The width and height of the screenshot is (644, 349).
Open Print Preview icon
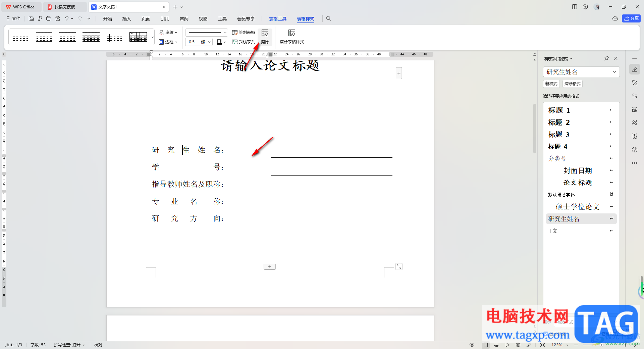click(x=57, y=19)
